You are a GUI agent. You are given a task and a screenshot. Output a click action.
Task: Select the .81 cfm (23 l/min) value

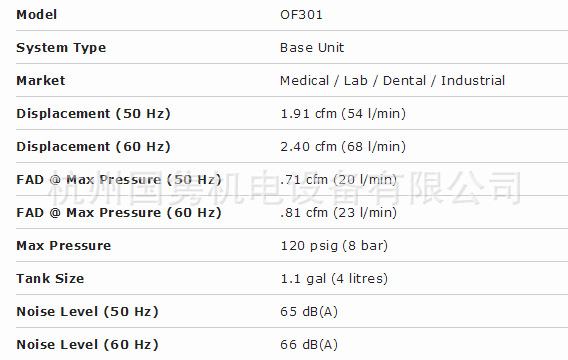338,213
